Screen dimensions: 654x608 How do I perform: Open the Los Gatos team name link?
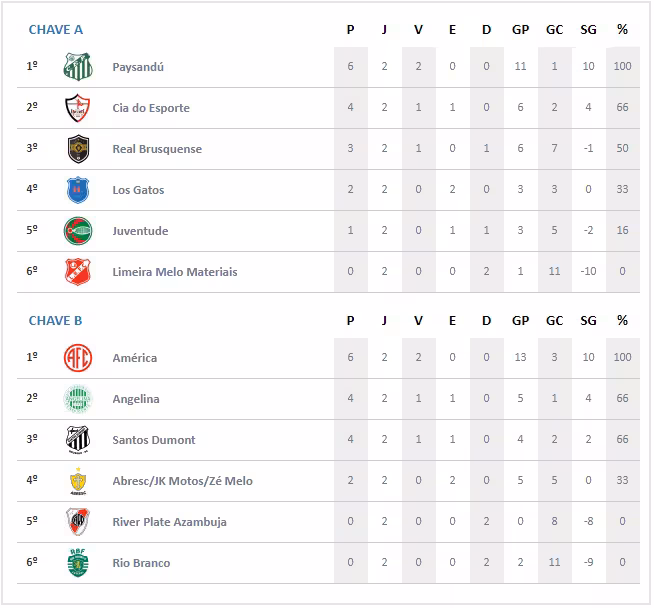[138, 190]
